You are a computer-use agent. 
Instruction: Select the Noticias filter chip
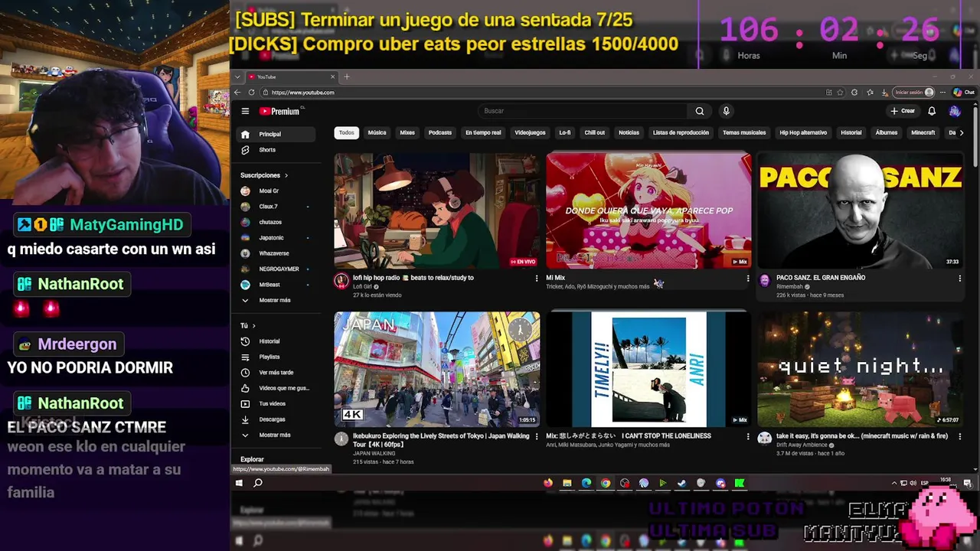click(629, 132)
